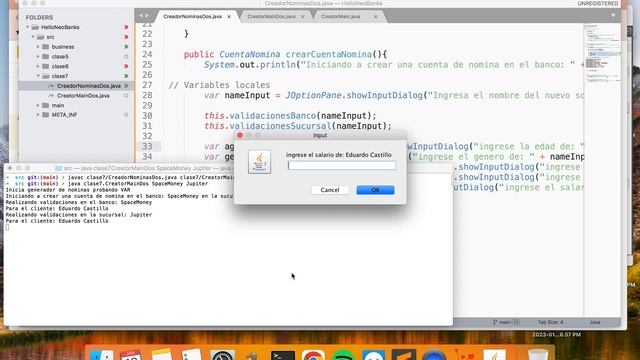Expand the main folder in the sidebar
The image size is (640, 360).
pyautogui.click(x=38, y=105)
